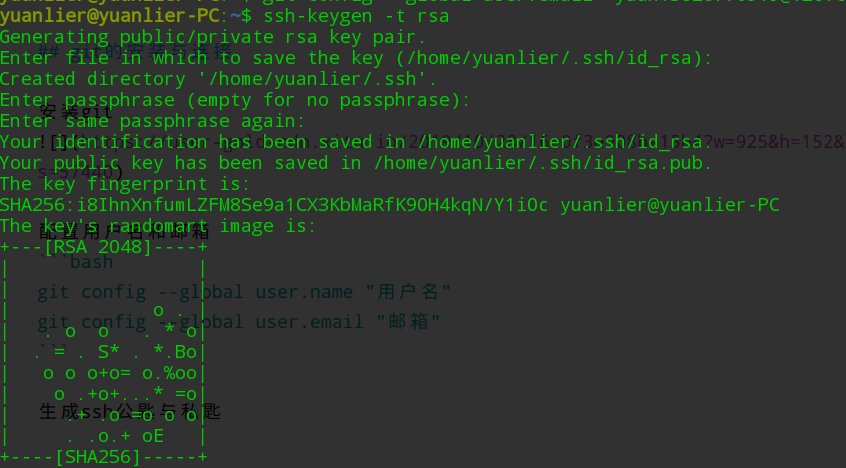
Task: Click the S* start marker in randomart
Action: coord(108,352)
